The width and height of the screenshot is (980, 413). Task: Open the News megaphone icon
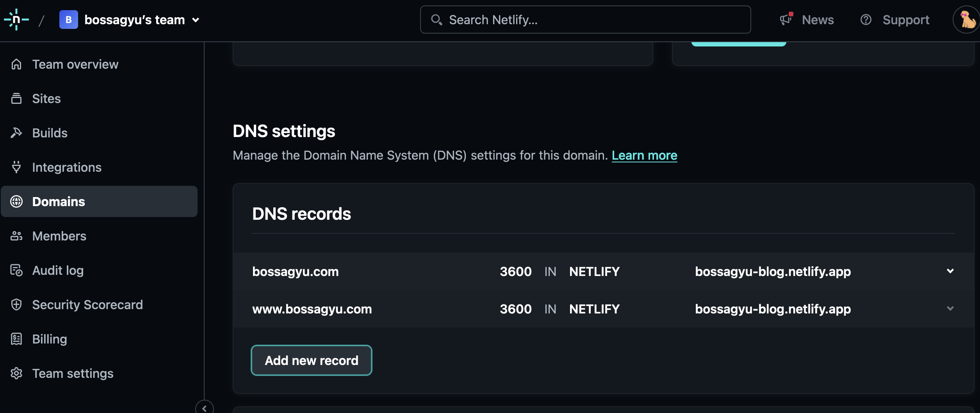point(786,19)
